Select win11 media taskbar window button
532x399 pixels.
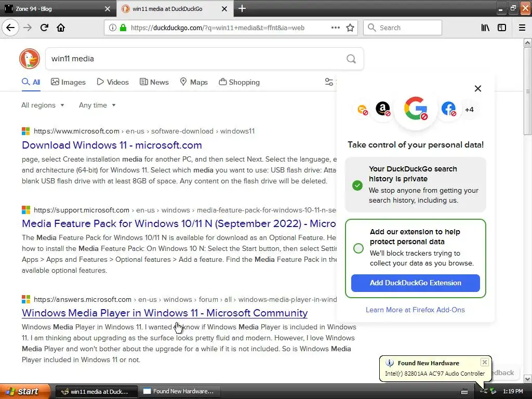(97, 391)
